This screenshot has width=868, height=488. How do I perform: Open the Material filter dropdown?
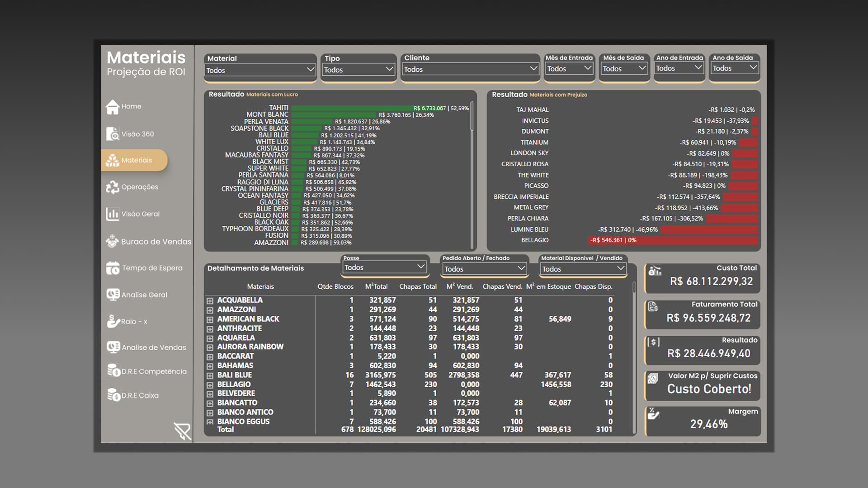tap(260, 70)
